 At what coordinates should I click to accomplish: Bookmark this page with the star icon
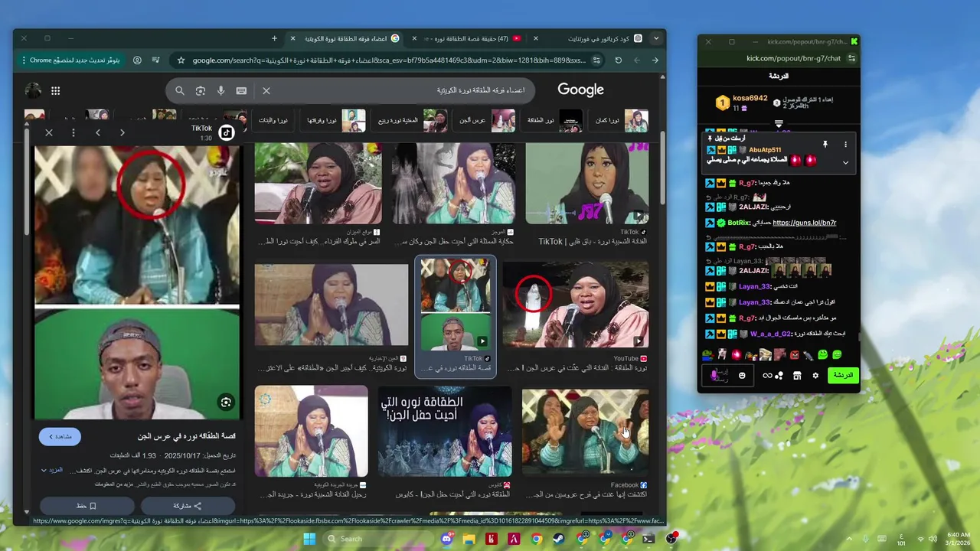coord(181,60)
